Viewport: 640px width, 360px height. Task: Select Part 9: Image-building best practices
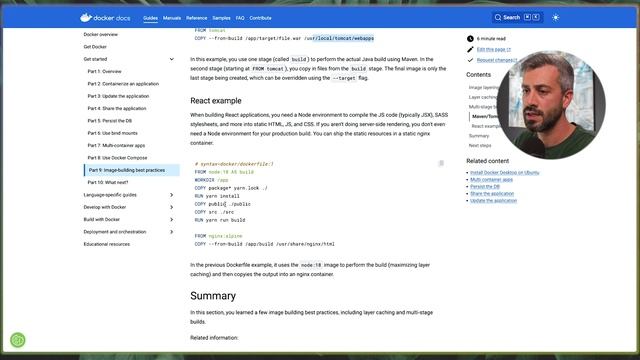(131, 170)
